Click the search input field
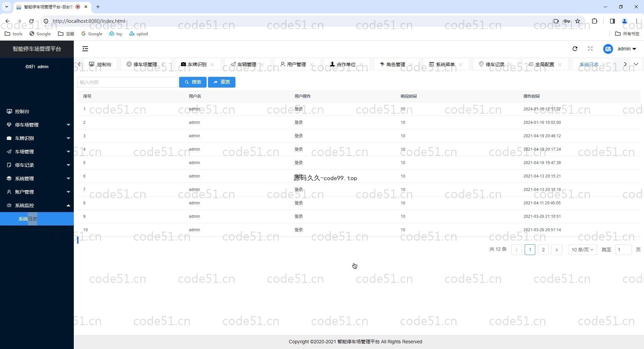The image size is (644, 349). (127, 82)
